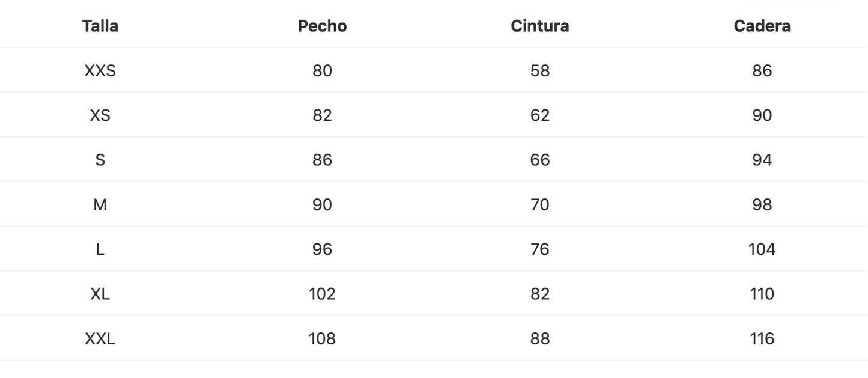Select Cadera value 116 in XXL row

click(762, 339)
